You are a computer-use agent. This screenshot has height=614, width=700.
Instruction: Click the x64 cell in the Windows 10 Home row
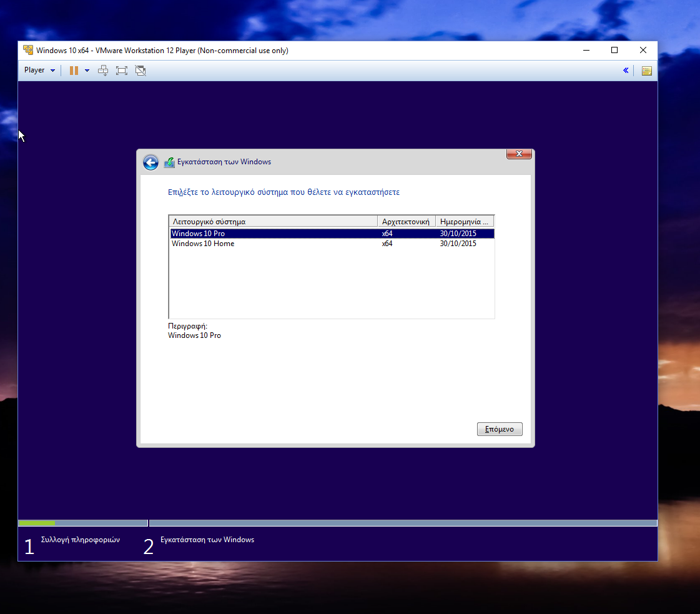coord(387,244)
